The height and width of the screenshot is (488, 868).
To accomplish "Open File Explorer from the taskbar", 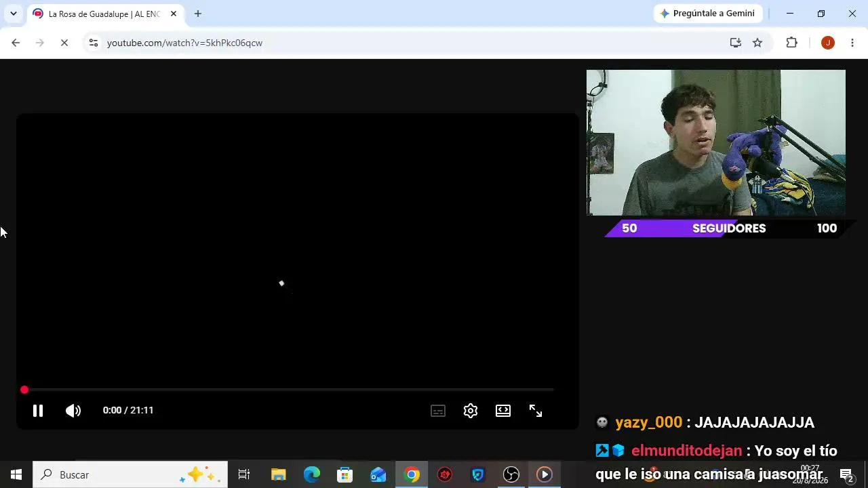I will pos(278,474).
